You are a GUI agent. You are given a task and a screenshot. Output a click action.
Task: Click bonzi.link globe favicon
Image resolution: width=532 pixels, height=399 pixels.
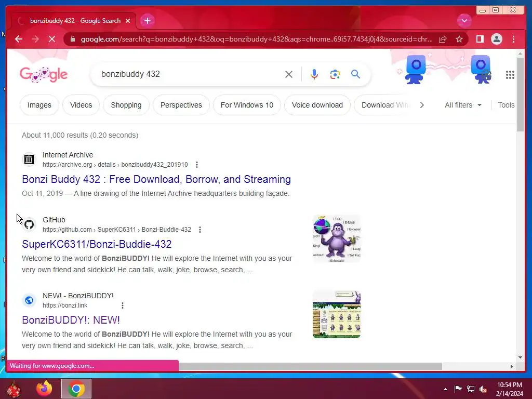pyautogui.click(x=29, y=300)
